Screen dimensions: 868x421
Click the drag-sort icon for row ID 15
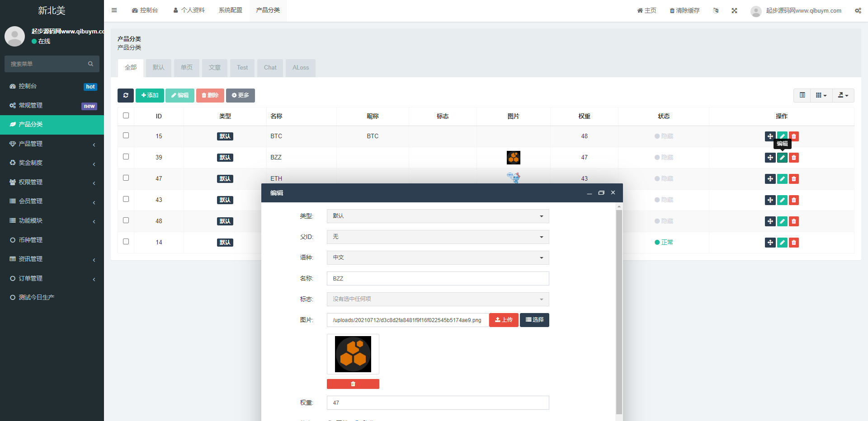[770, 136]
